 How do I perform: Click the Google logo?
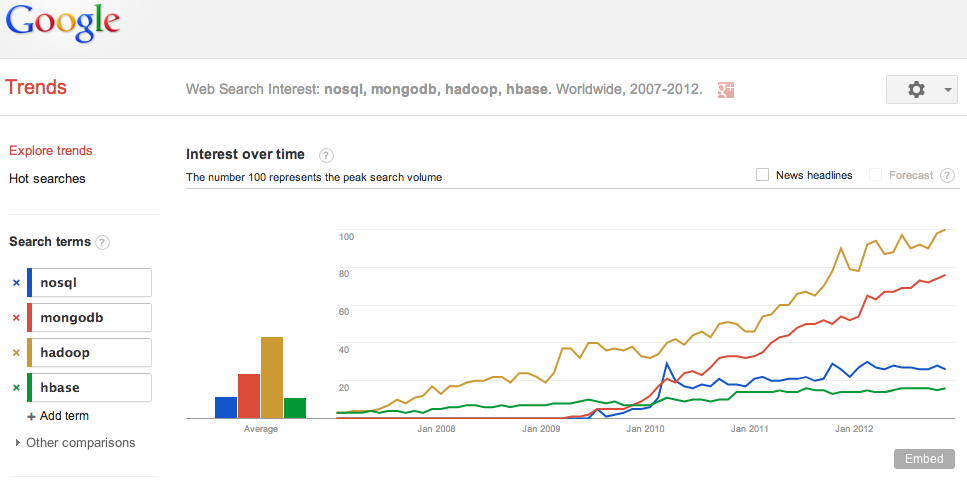[x=62, y=22]
